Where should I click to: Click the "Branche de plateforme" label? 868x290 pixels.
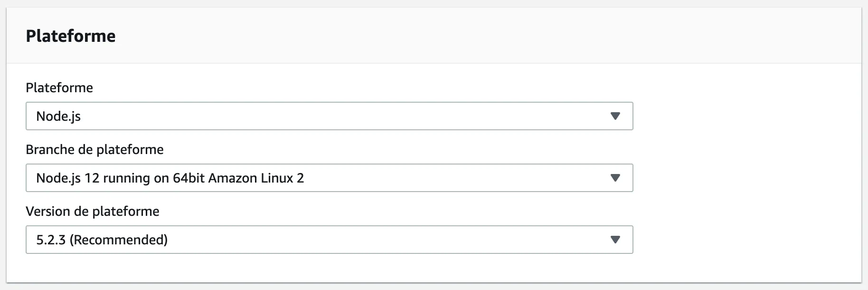94,149
